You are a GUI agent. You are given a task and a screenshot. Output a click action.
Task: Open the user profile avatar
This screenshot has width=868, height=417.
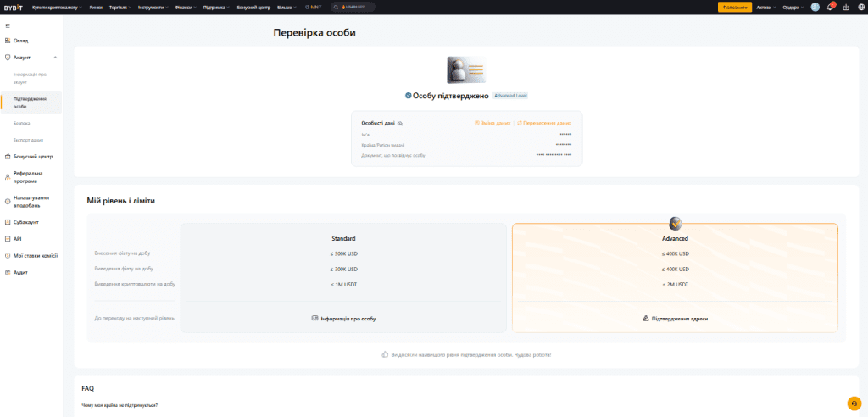pos(815,7)
